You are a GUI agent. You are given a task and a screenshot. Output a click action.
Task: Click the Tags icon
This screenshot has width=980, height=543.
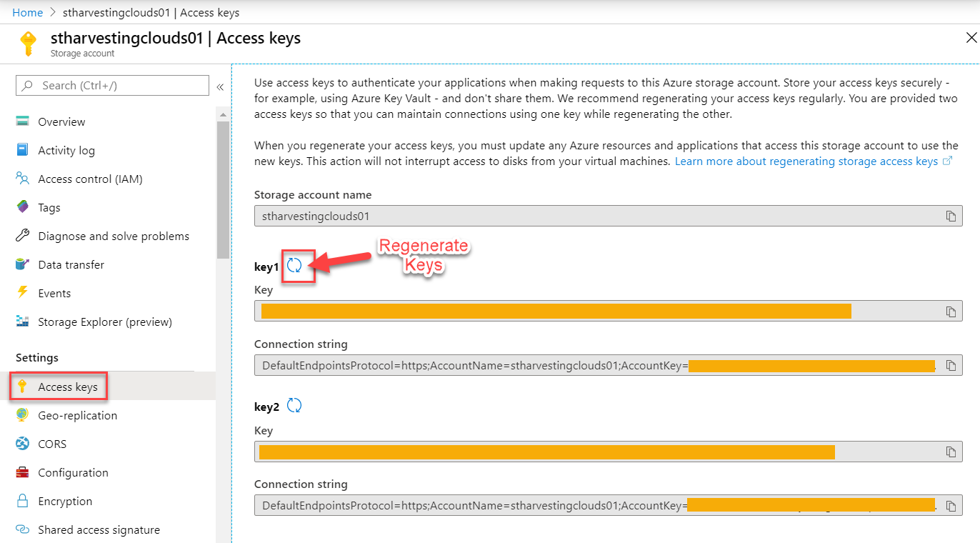[x=23, y=207]
